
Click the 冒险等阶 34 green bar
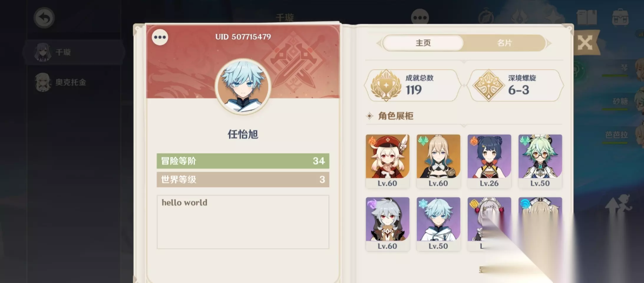pyautogui.click(x=243, y=161)
